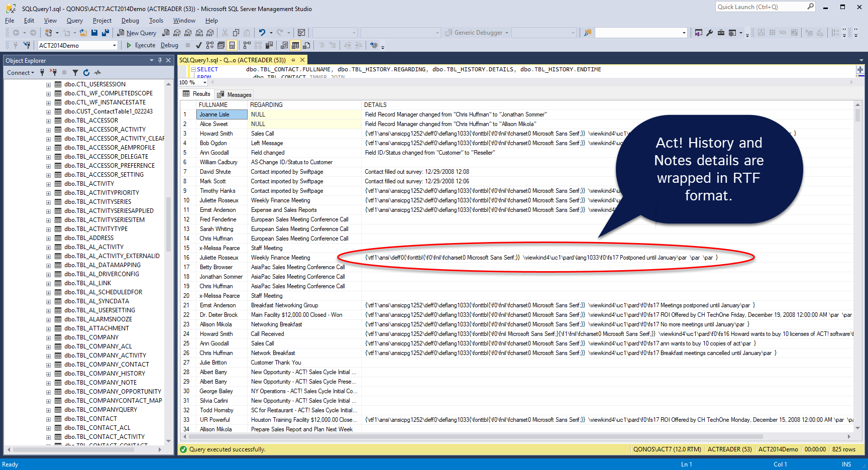This screenshot has height=470, width=868.
Task: Click the Execute button
Action: tap(141, 45)
